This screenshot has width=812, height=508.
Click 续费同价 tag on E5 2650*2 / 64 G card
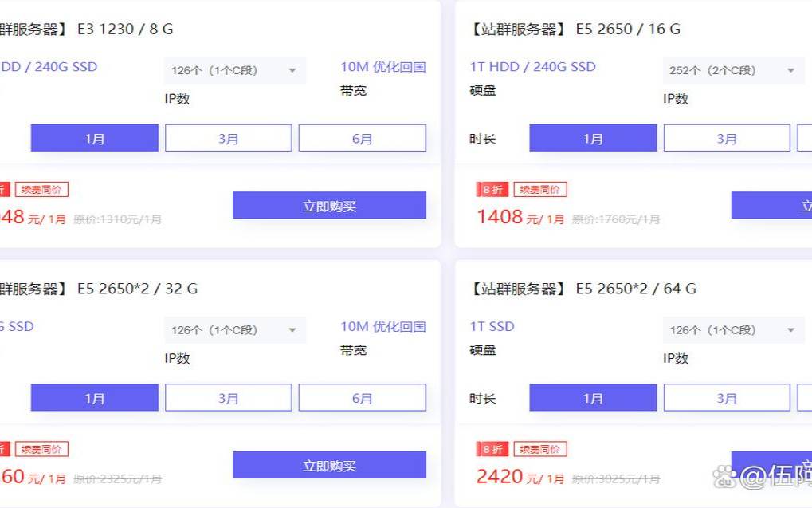[x=540, y=450]
